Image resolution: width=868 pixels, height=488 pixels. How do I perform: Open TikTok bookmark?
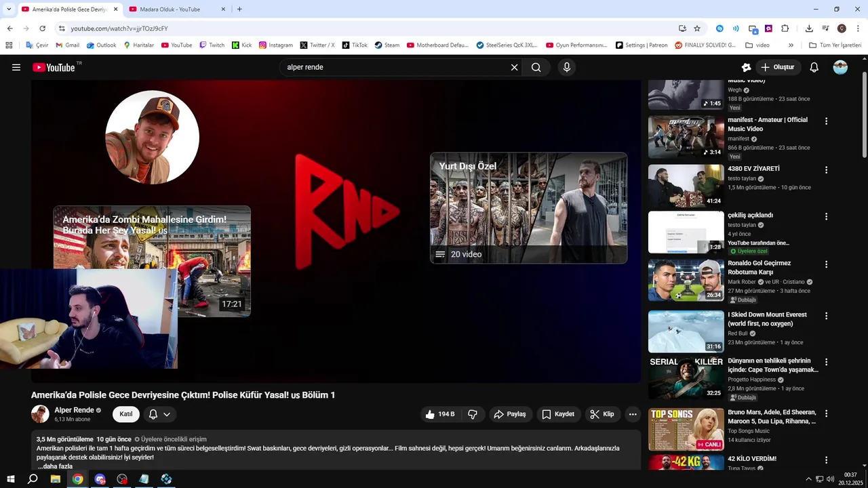355,45
